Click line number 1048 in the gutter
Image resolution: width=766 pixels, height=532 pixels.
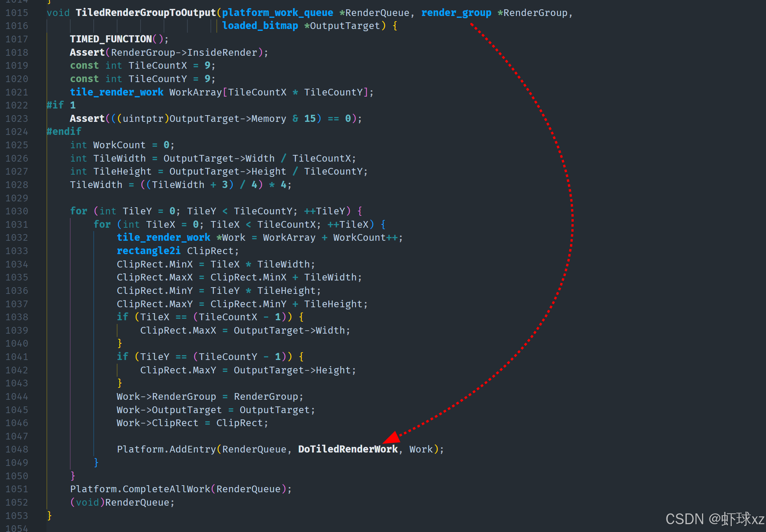[x=17, y=449]
